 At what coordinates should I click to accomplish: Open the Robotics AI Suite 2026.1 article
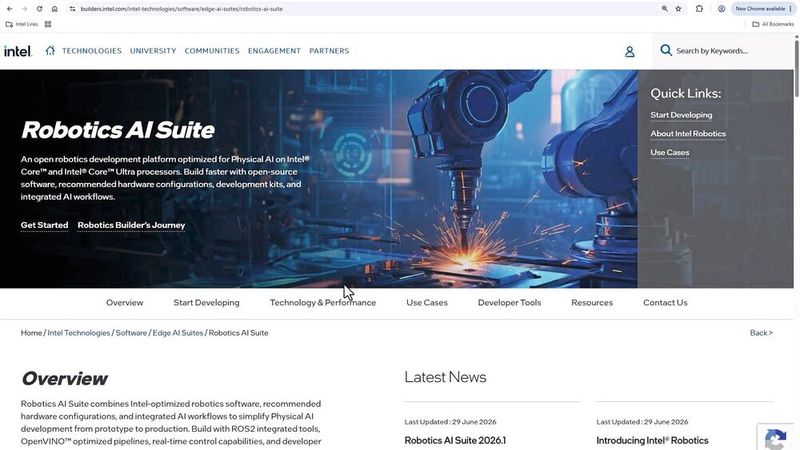point(455,440)
